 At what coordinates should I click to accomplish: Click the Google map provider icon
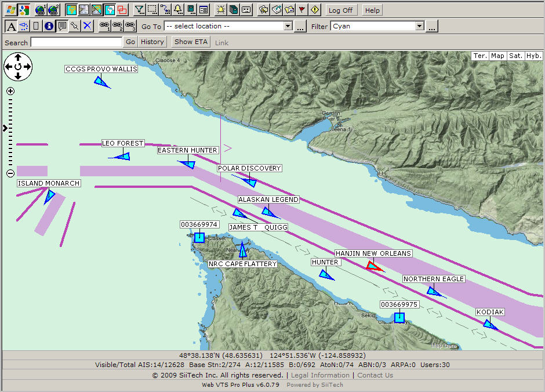(24, 10)
